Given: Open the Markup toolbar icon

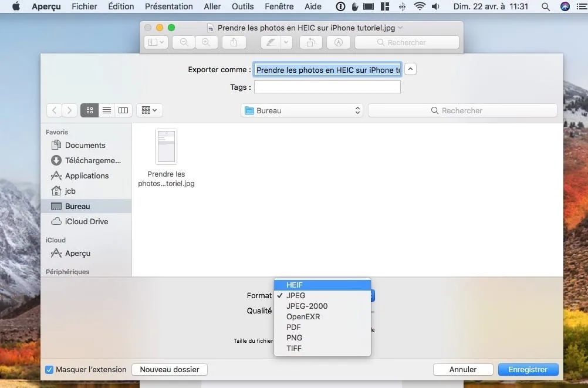Looking at the screenshot, I should (339, 42).
